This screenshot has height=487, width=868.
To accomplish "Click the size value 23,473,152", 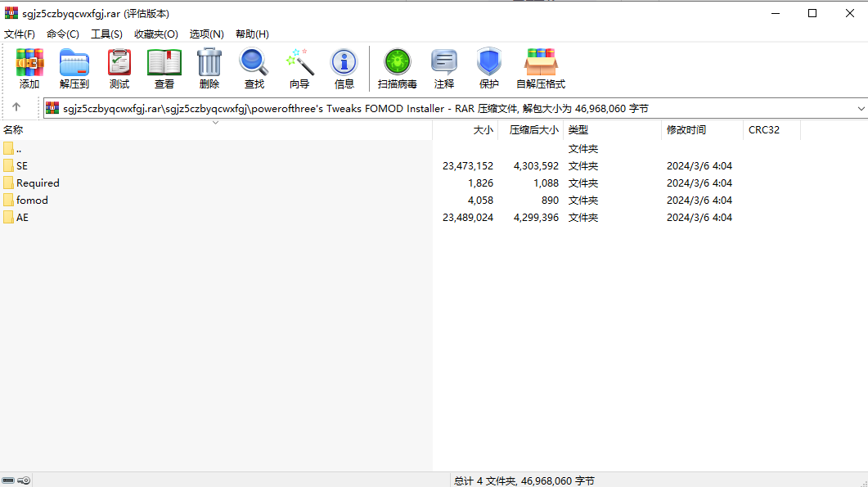I will coord(468,165).
